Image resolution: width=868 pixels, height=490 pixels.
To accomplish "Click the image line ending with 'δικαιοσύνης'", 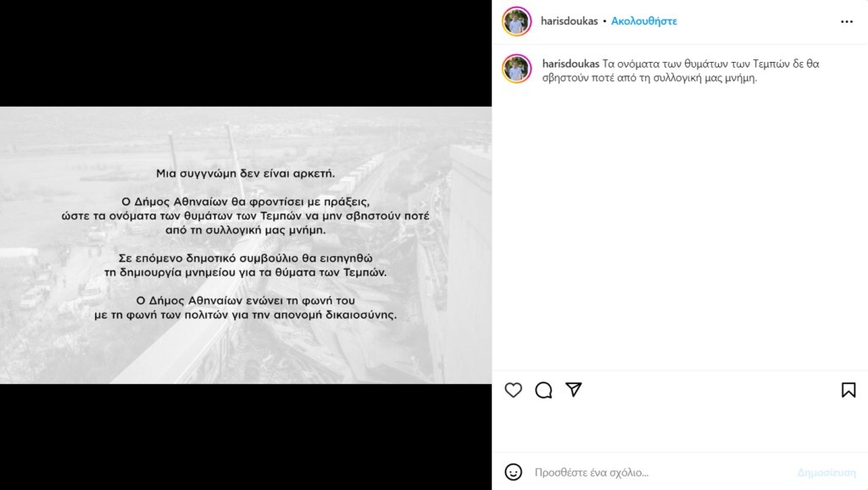I will pyautogui.click(x=245, y=315).
